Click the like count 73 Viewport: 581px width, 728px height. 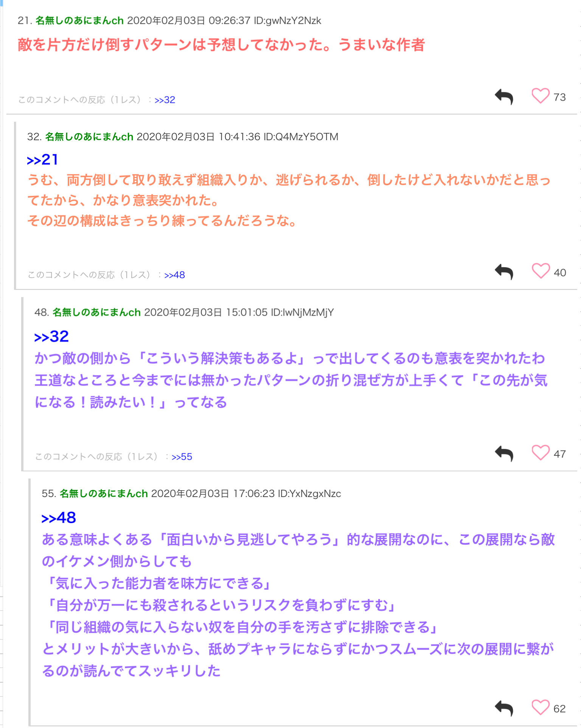coord(559,97)
